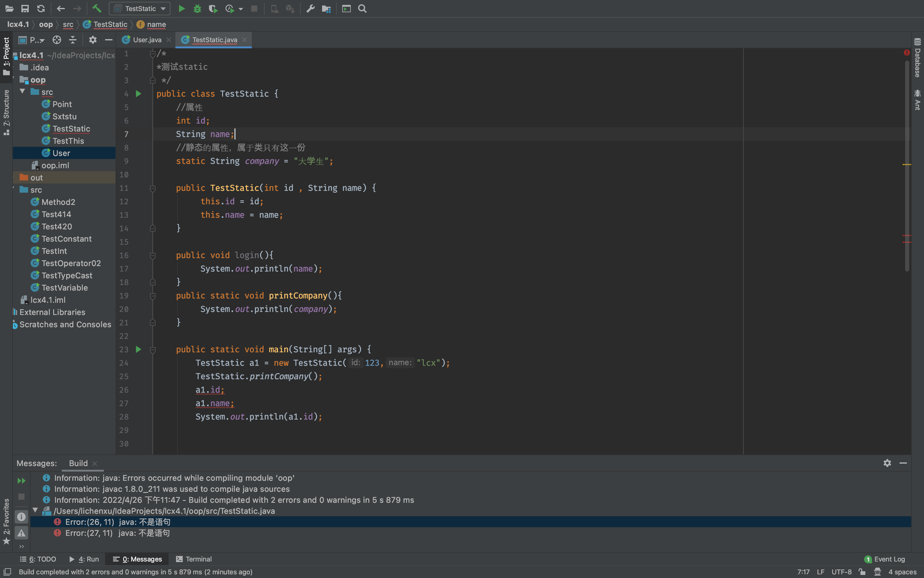The height and width of the screenshot is (578, 924).
Task: Collapse the TestStatic.java error group
Action: [x=35, y=510]
